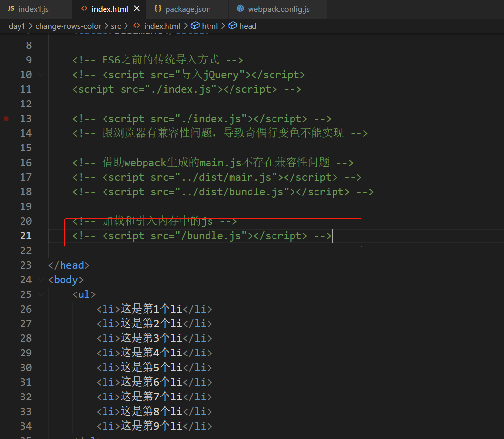Click the ./index.js script comment on line 13
The height and width of the screenshot is (439, 504).
202,119
